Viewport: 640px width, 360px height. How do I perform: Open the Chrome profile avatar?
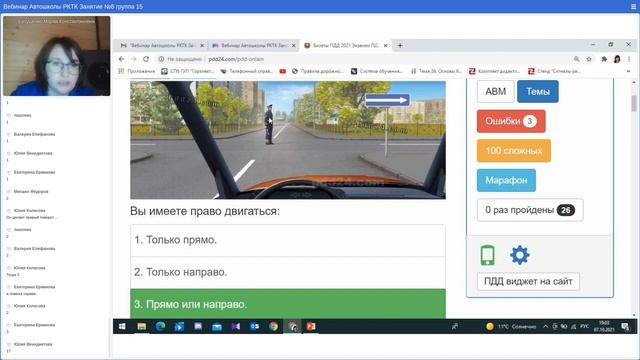click(x=617, y=59)
